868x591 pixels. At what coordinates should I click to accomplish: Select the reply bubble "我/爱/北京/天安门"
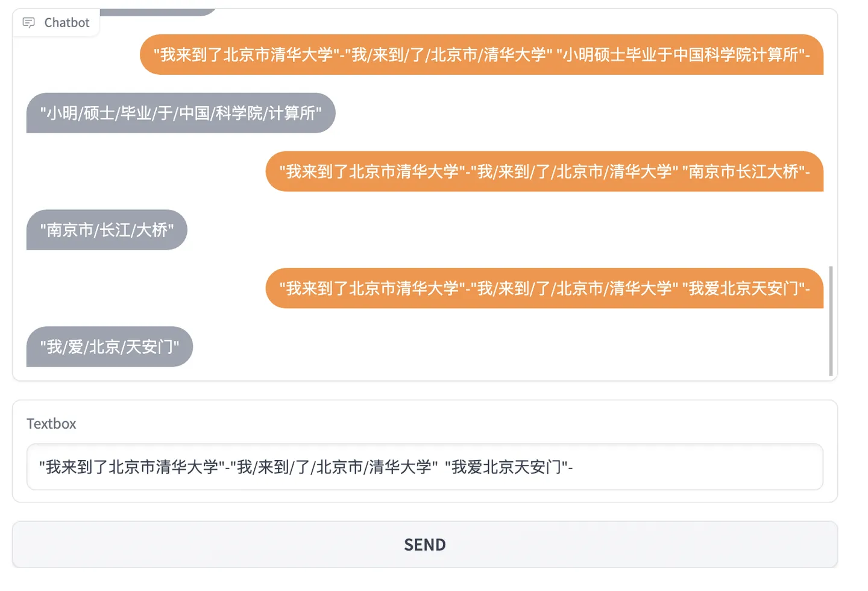point(109,347)
